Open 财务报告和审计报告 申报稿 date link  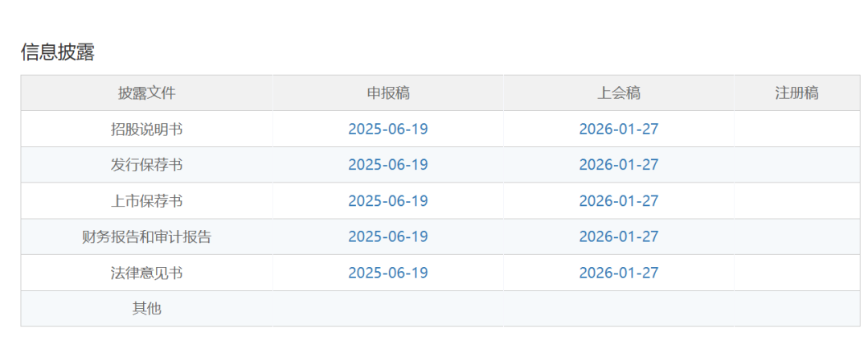(388, 237)
